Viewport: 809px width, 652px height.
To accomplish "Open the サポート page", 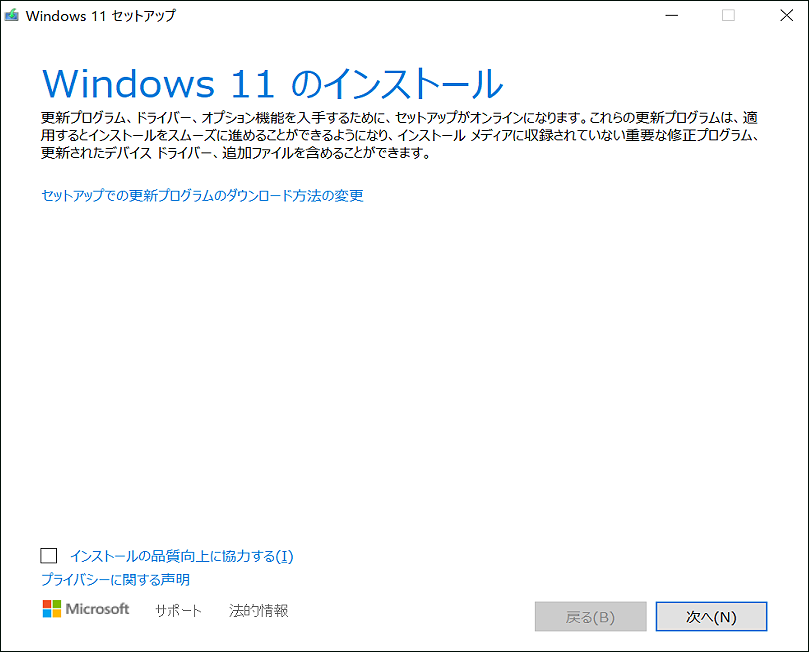I will click(x=177, y=610).
